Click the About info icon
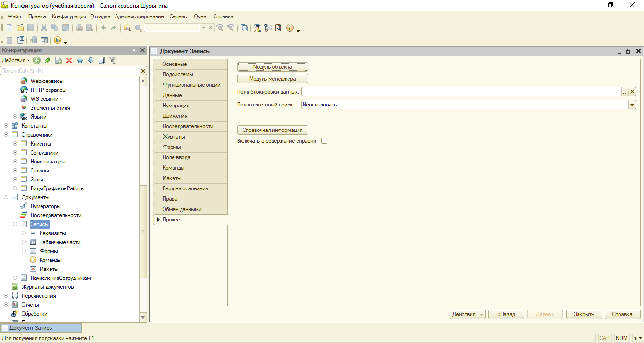644x343 pixels. [x=289, y=28]
